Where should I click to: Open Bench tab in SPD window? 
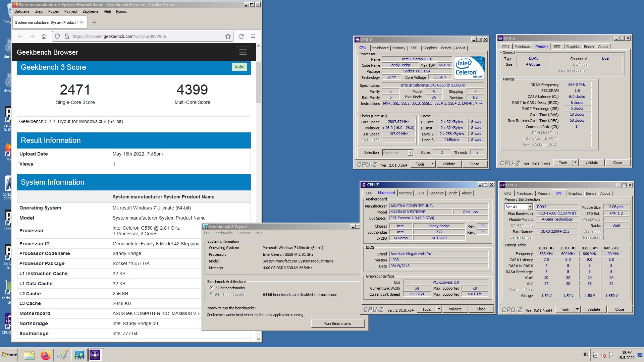tap(591, 193)
